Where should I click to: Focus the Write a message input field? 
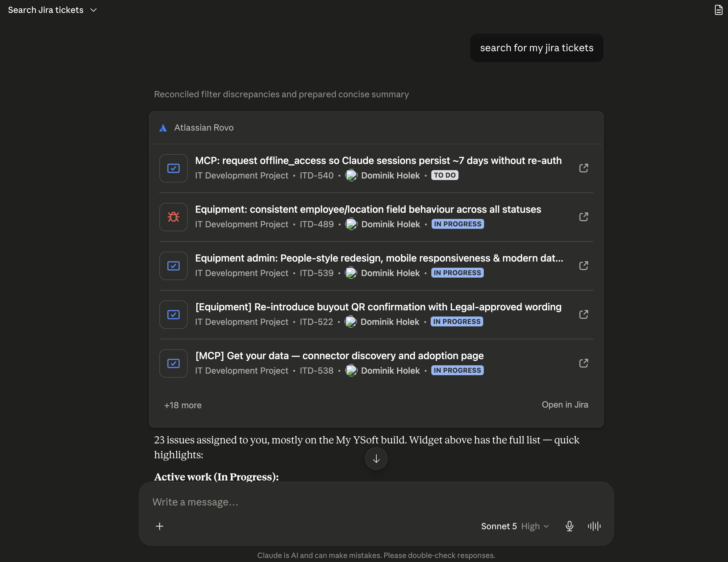click(x=376, y=502)
